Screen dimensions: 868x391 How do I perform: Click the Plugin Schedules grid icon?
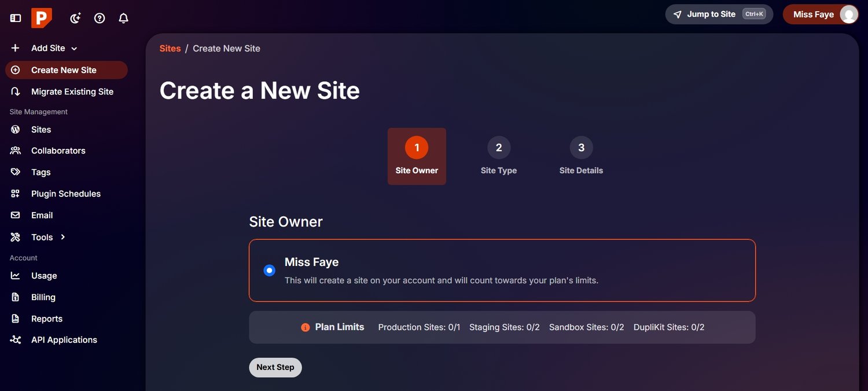pos(16,193)
